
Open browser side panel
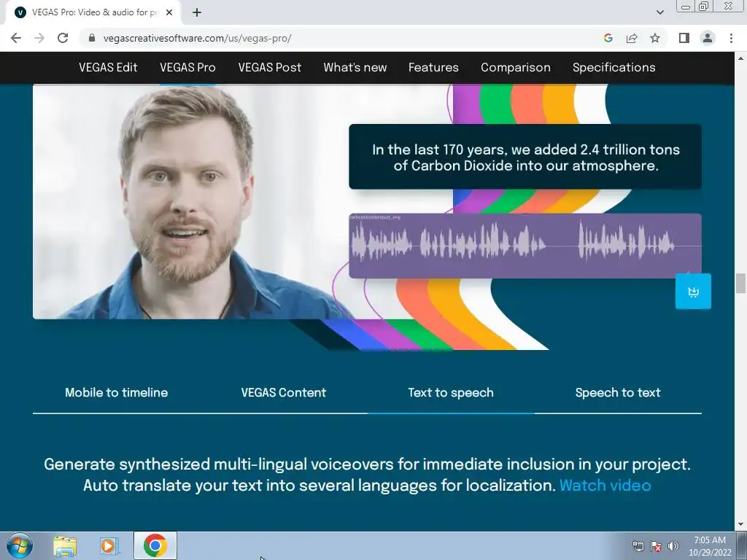(x=684, y=38)
